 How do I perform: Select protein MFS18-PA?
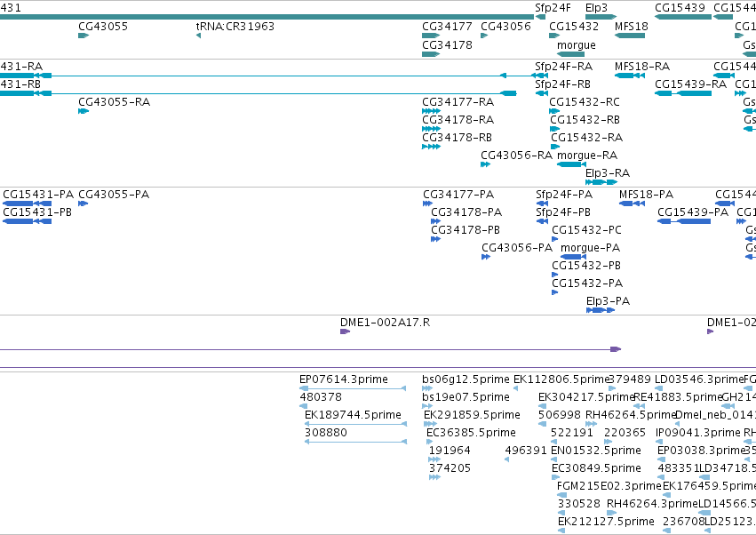point(646,195)
